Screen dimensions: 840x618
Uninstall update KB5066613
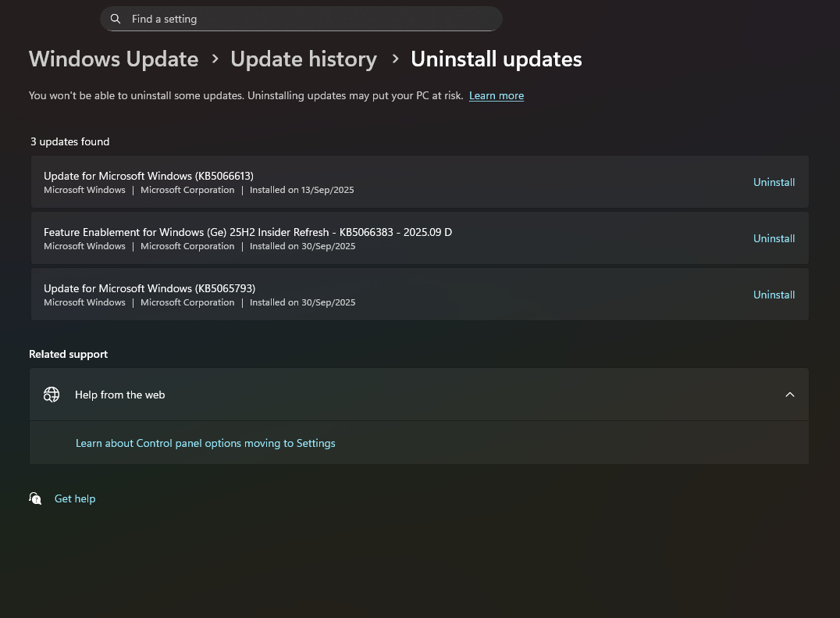pyautogui.click(x=774, y=182)
